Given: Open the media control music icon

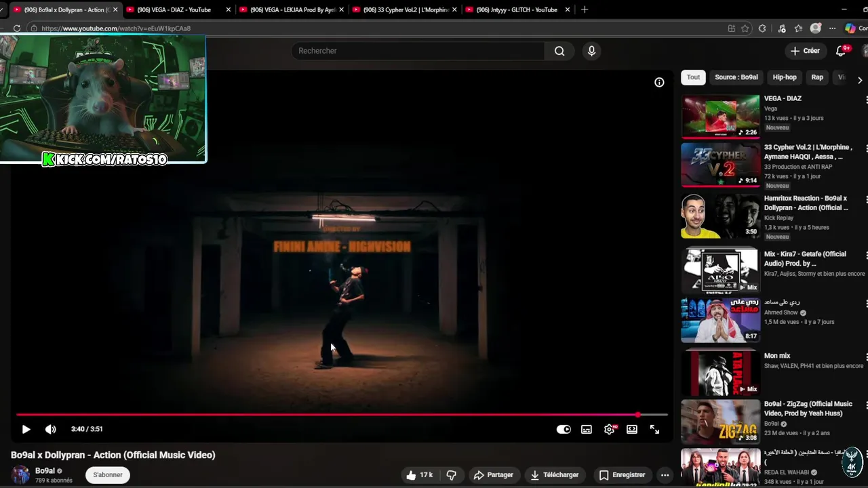Looking at the screenshot, I should 782,28.
